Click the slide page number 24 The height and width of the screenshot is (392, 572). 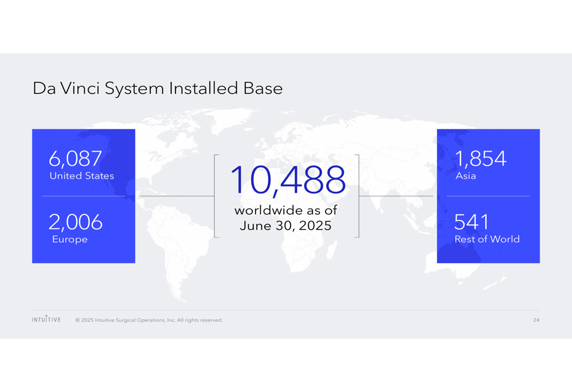click(x=537, y=320)
